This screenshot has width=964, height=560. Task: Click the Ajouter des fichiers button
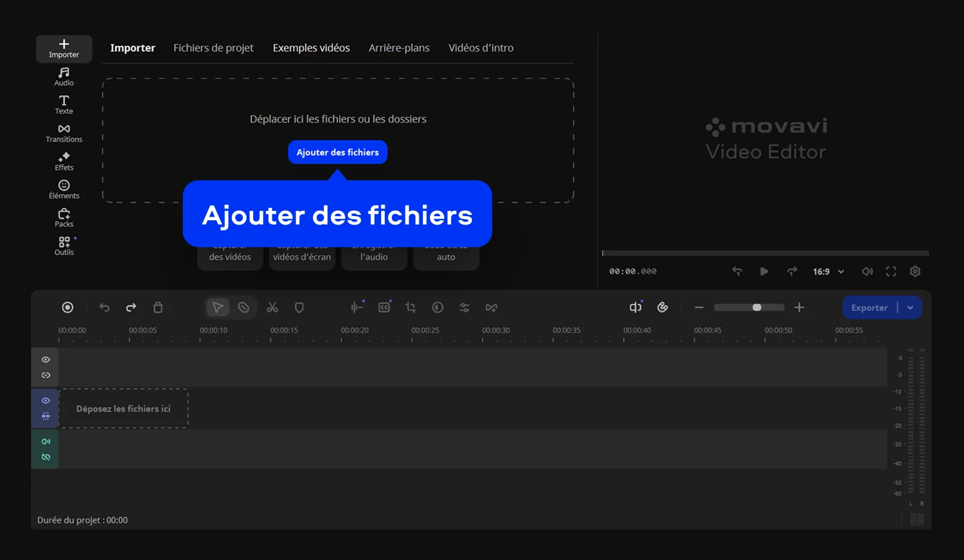[x=337, y=152]
